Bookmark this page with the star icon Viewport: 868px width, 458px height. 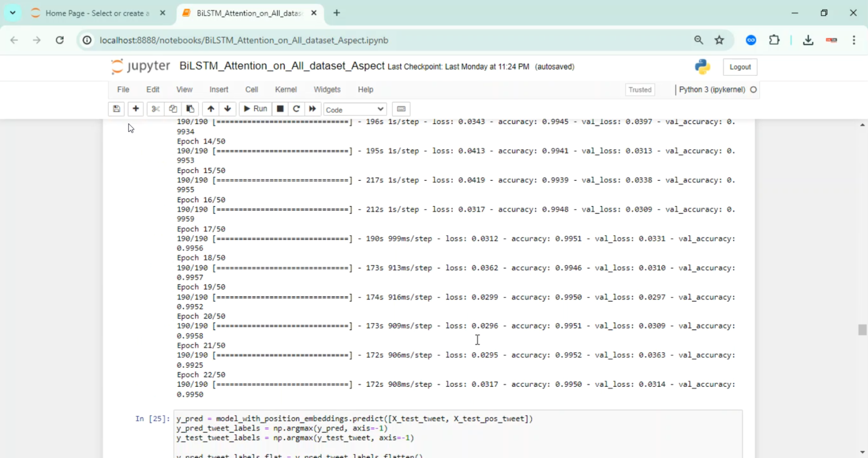pos(719,40)
